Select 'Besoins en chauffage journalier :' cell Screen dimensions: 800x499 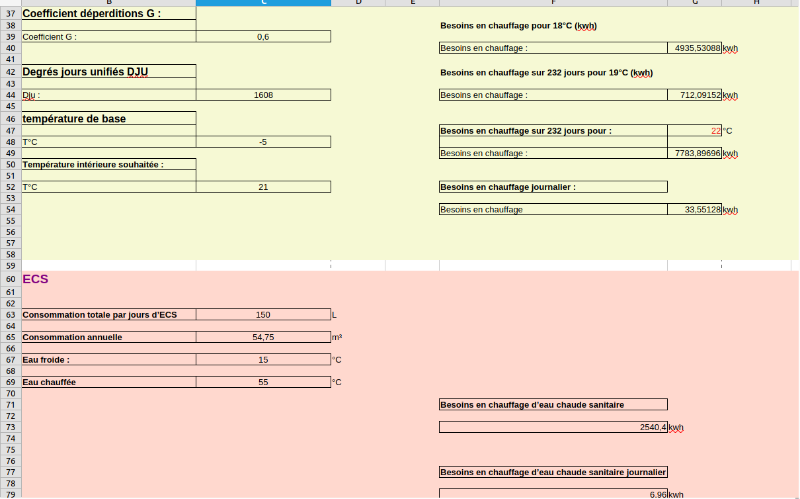(x=553, y=187)
